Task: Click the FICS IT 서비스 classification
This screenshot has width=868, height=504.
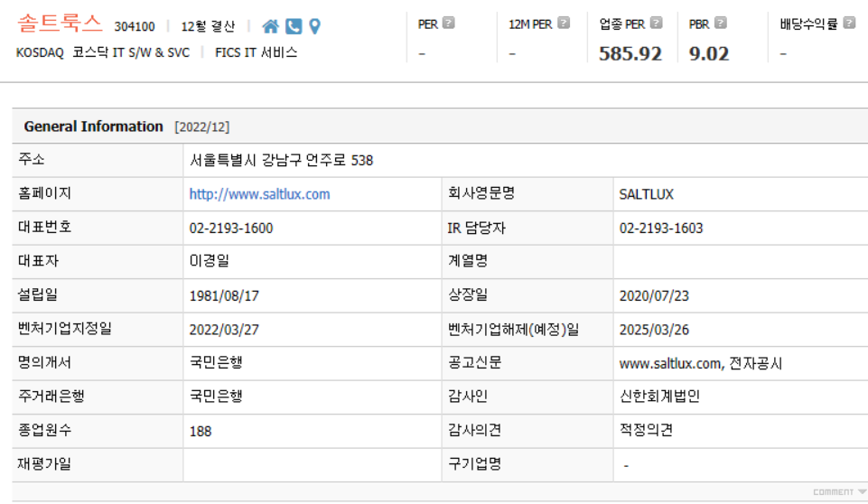Action: tap(257, 52)
